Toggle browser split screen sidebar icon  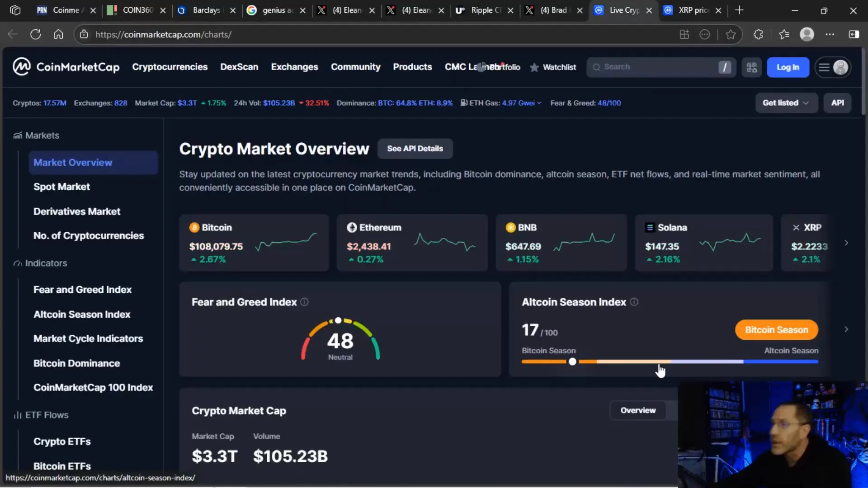tap(854, 34)
